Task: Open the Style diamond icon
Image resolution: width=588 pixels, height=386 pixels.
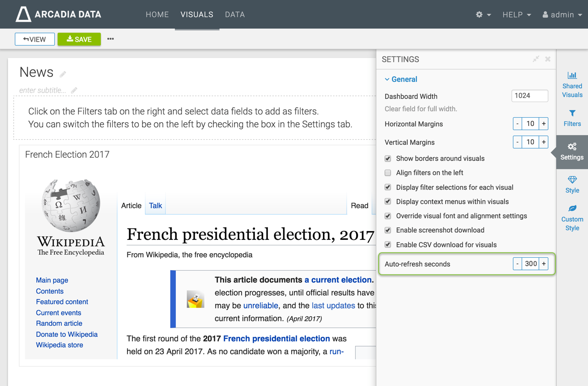Action: (572, 180)
